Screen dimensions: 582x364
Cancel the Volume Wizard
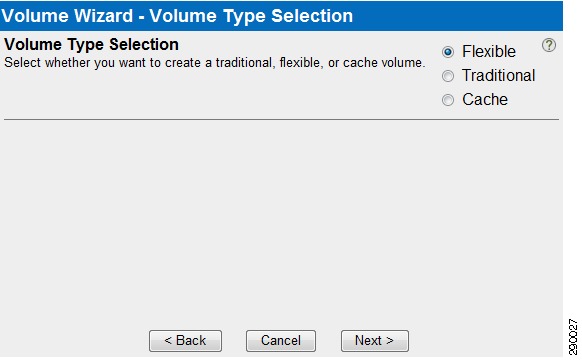(281, 341)
